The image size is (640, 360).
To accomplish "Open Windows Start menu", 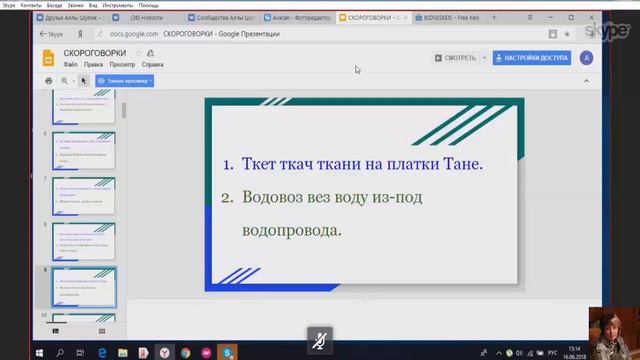I will coord(39,353).
